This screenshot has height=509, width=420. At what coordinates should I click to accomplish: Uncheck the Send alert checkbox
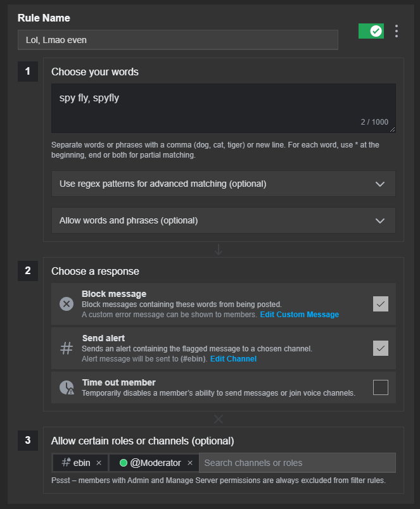[x=381, y=348]
